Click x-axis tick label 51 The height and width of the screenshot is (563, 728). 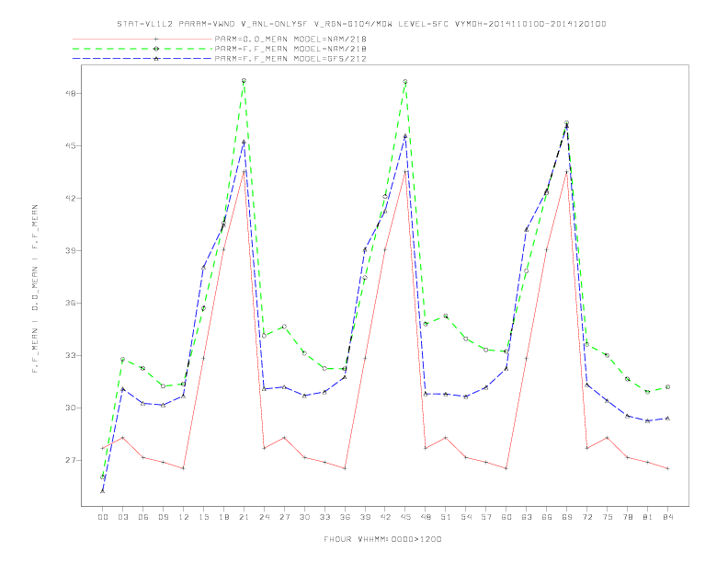point(446,517)
